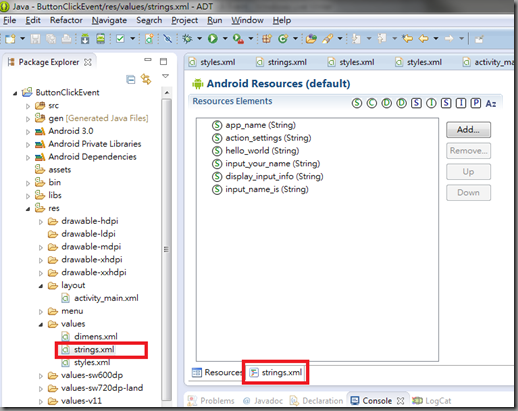
Task: Minimize the Package Explorer panel
Action: click(x=148, y=60)
